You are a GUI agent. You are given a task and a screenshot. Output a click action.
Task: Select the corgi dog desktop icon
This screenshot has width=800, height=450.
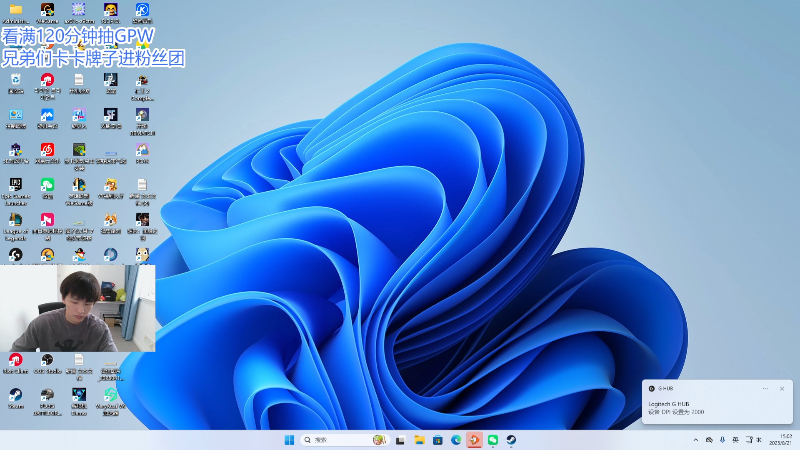pyautogui.click(x=111, y=223)
